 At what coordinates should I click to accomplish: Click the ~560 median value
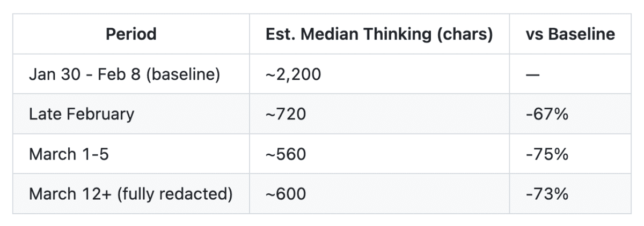coord(286,154)
